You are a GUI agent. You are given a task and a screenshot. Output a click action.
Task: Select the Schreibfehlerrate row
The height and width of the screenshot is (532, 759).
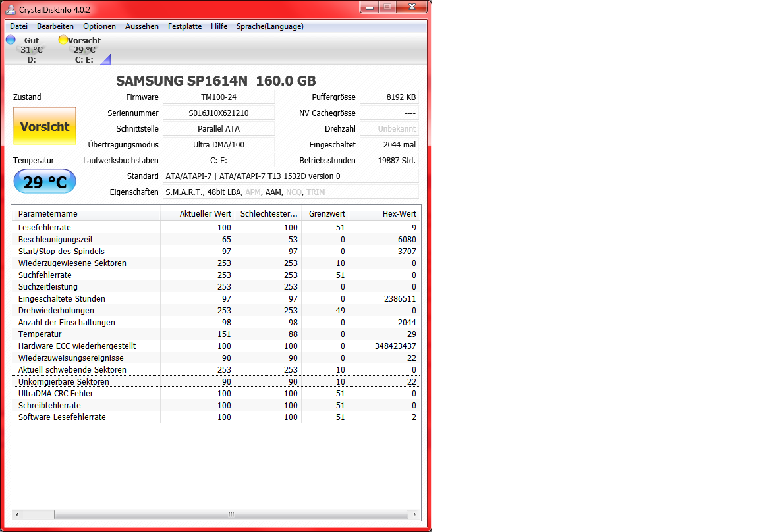216,406
